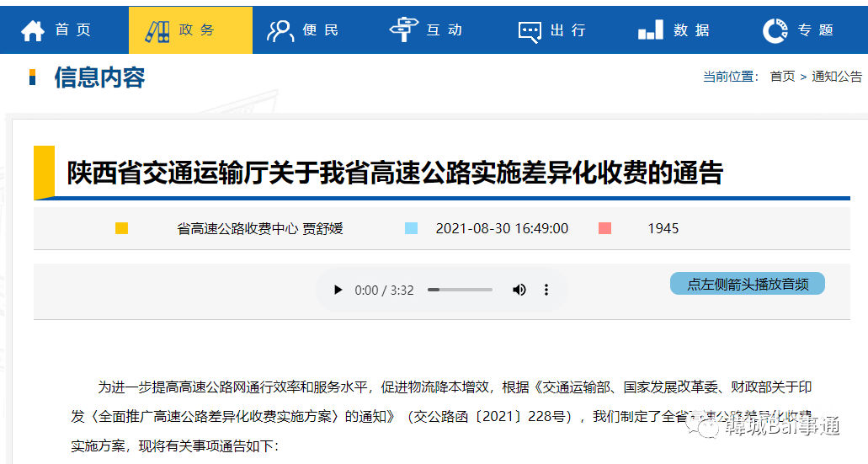The width and height of the screenshot is (868, 464).
Task: Click the 点左侧箭头播放音频 button
Action: 748,284
